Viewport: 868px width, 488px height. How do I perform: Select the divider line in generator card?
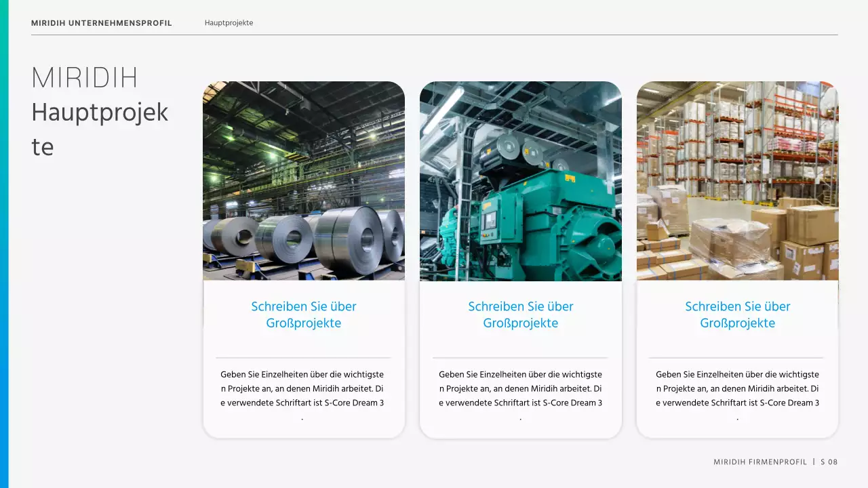[520, 357]
